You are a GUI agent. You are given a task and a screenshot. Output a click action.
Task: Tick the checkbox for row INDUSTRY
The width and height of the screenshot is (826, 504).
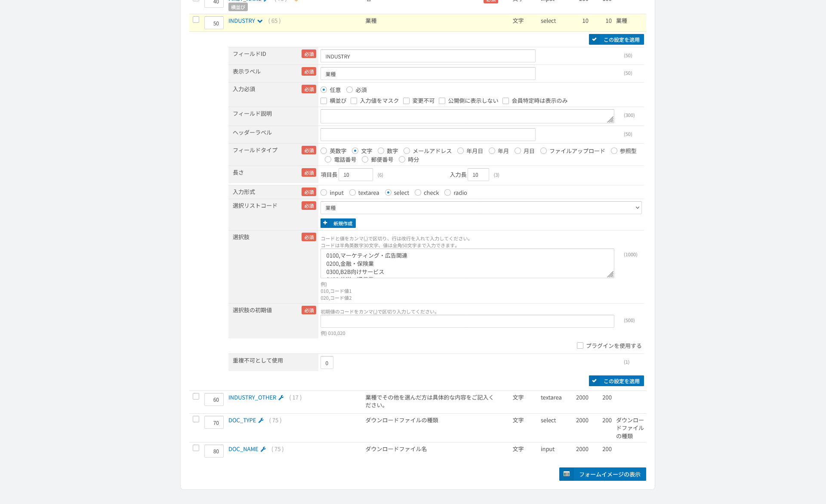coord(196,20)
